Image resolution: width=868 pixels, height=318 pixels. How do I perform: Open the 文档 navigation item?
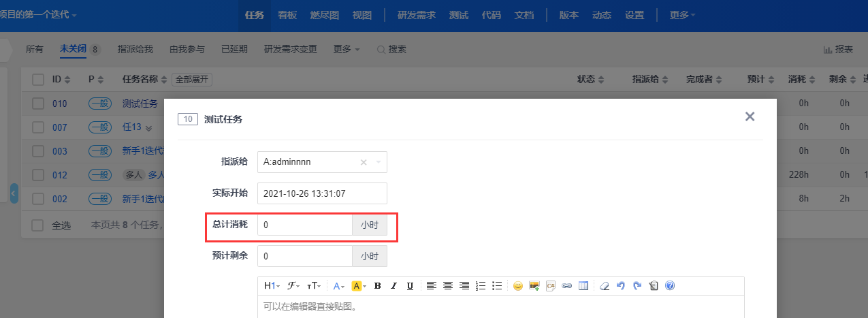[524, 15]
